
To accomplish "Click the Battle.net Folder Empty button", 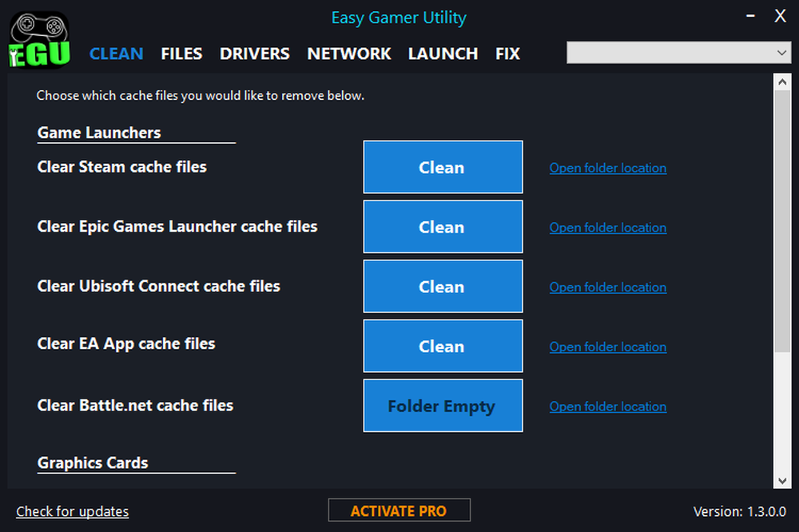I will pos(443,406).
